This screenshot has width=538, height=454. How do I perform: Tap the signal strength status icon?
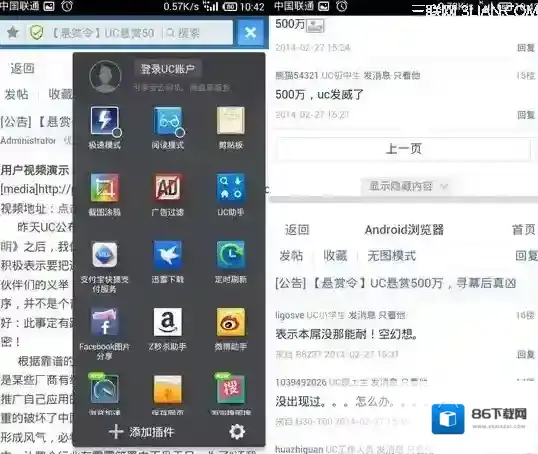210,7
